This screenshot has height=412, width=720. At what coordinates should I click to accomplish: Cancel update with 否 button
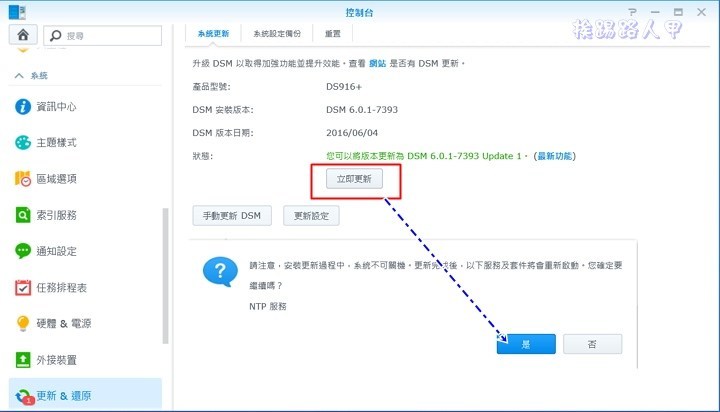592,344
